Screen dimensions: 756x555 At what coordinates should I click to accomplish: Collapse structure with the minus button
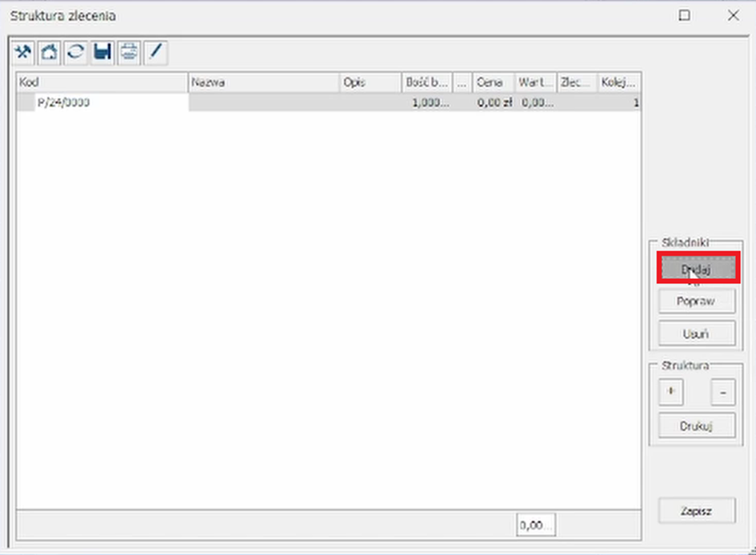[x=722, y=393]
